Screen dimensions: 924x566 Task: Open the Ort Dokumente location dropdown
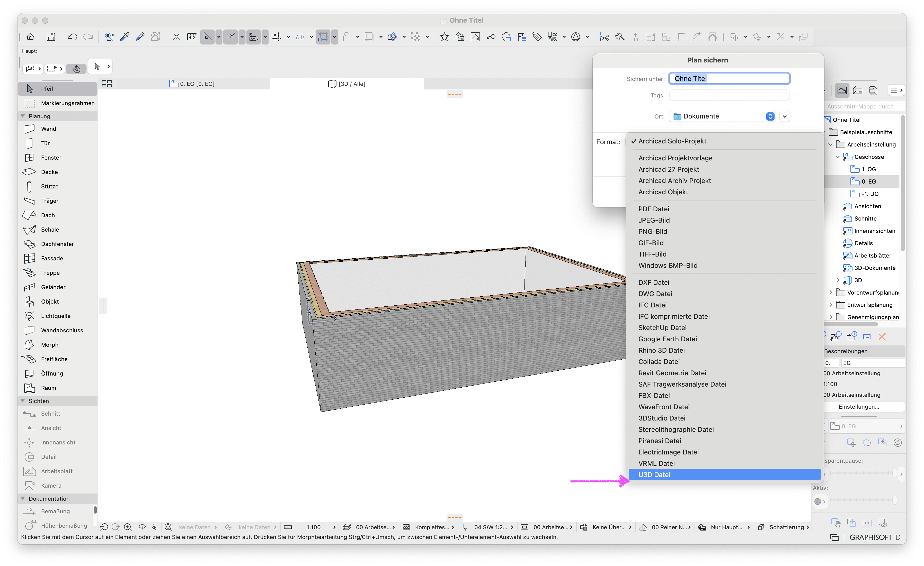pos(723,116)
